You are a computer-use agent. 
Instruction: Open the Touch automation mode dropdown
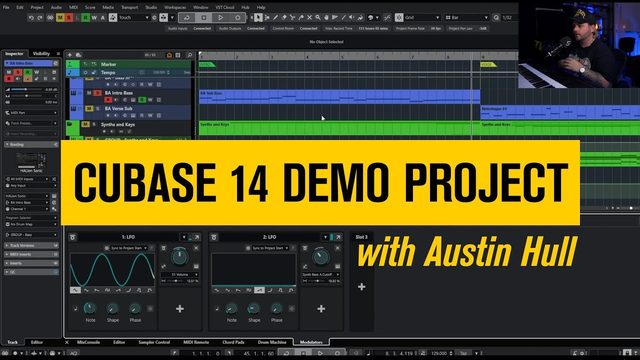134,18
